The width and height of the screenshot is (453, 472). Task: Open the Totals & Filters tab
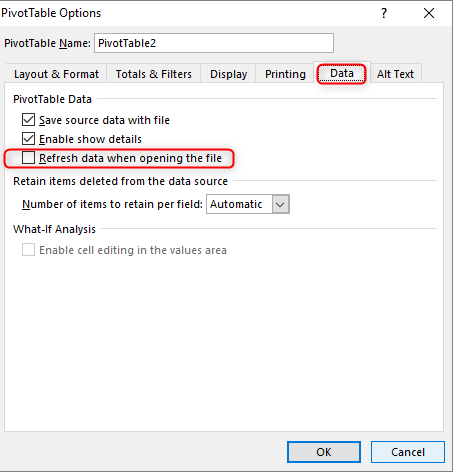click(154, 74)
